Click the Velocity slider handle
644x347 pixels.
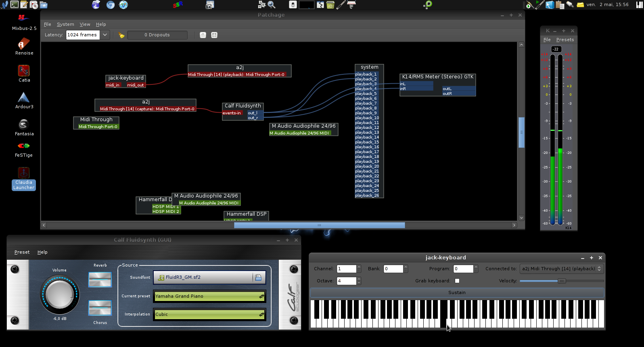coord(561,281)
